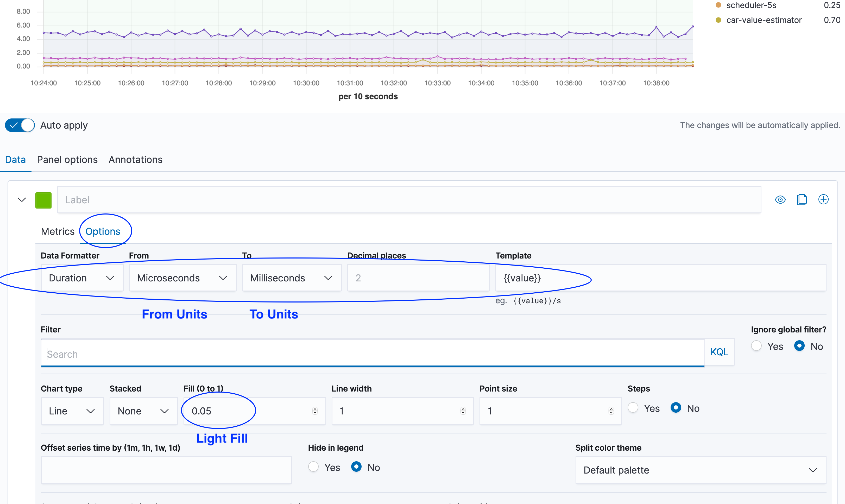
Task: Clone series with the copy icon
Action: pyautogui.click(x=802, y=200)
